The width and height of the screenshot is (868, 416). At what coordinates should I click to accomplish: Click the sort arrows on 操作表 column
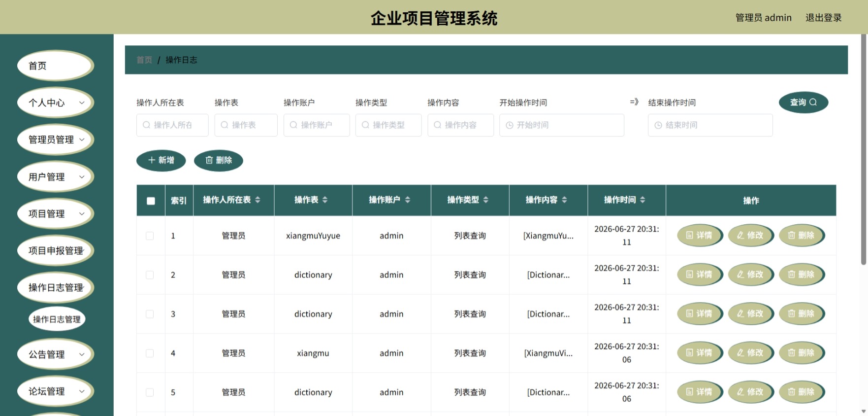click(325, 200)
